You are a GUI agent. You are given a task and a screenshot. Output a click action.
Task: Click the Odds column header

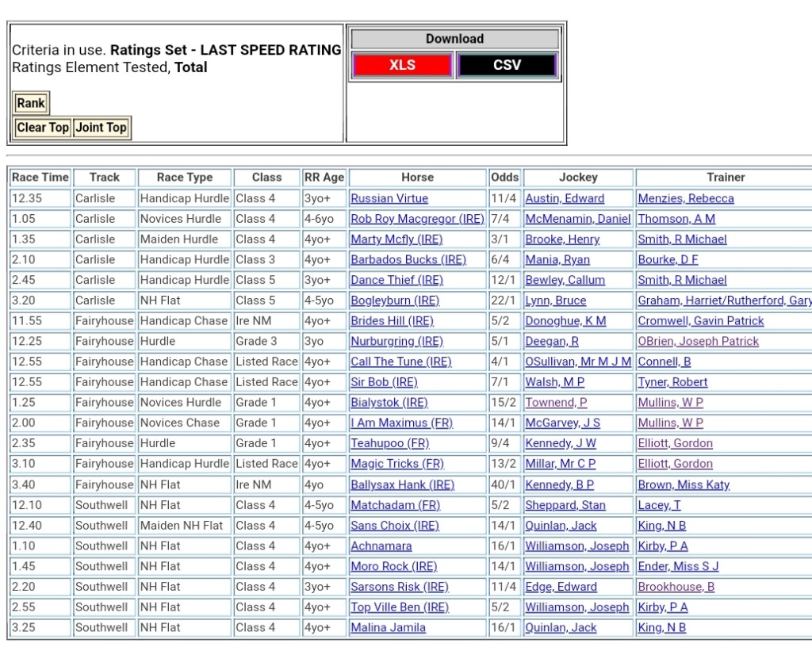(x=504, y=178)
